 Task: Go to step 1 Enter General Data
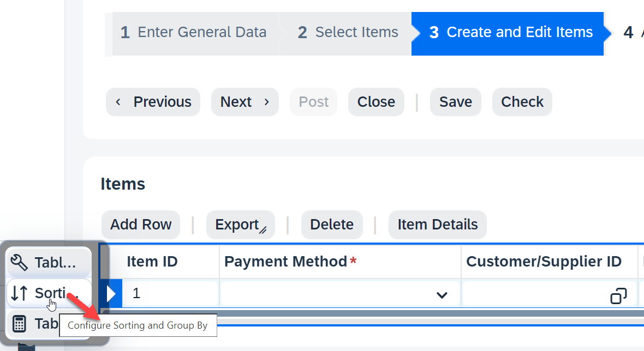pos(193,32)
